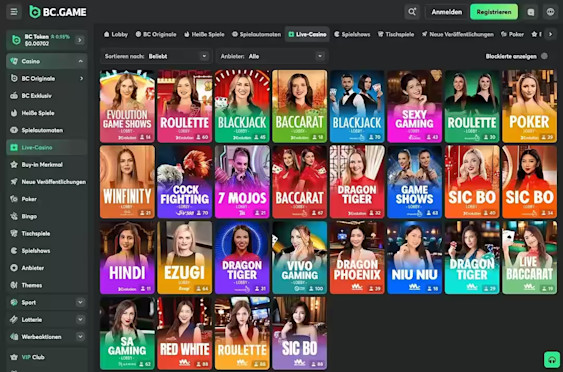
Task: Switch to Spielautomaten tab
Action: (x=256, y=34)
